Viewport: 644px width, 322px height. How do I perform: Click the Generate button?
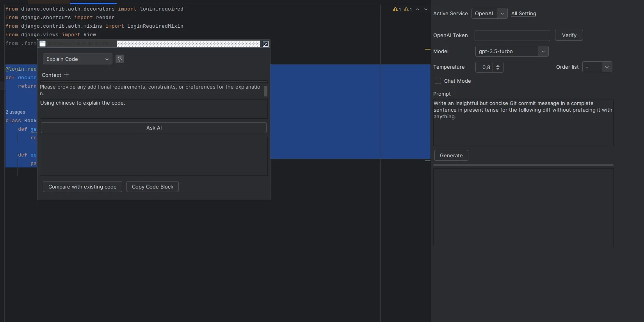click(x=451, y=155)
